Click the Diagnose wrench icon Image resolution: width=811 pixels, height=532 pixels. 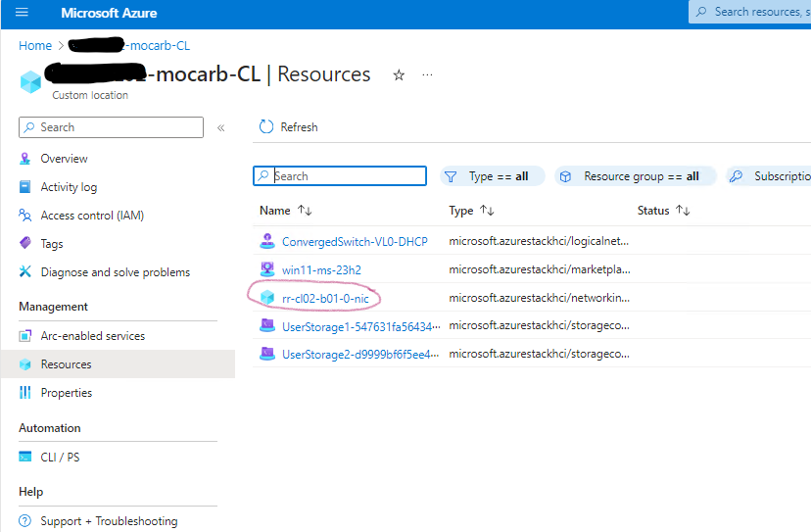point(24,271)
